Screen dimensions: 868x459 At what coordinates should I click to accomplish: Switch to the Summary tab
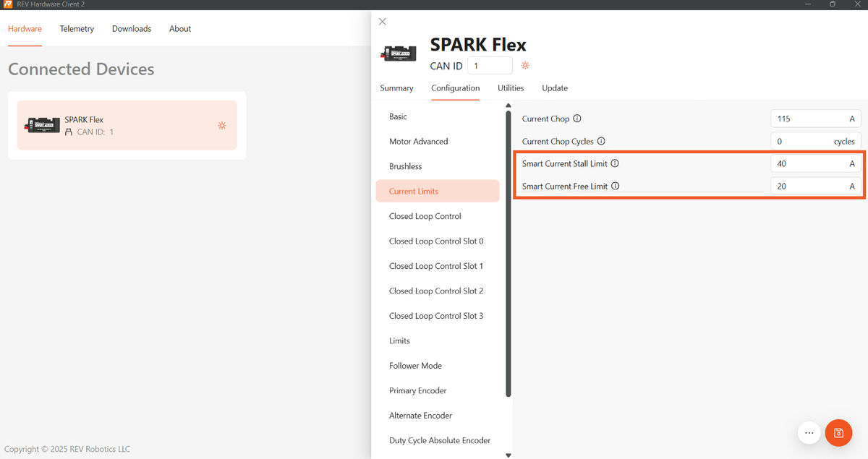(396, 88)
